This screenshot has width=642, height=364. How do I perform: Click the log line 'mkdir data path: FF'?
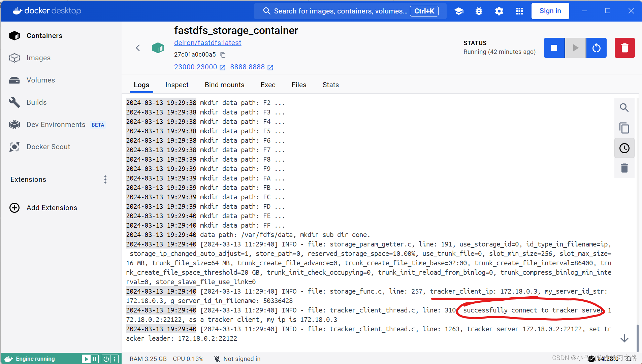coord(243,225)
